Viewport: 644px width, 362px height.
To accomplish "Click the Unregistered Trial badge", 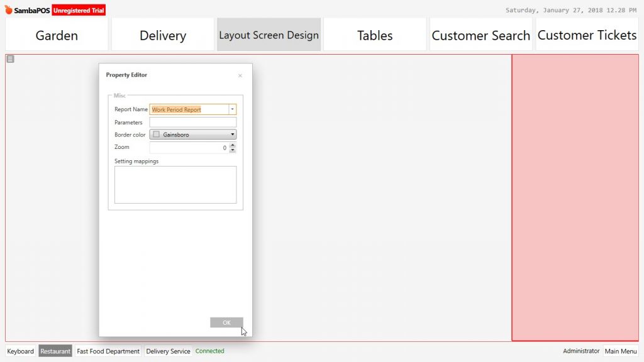I will coord(79,10).
